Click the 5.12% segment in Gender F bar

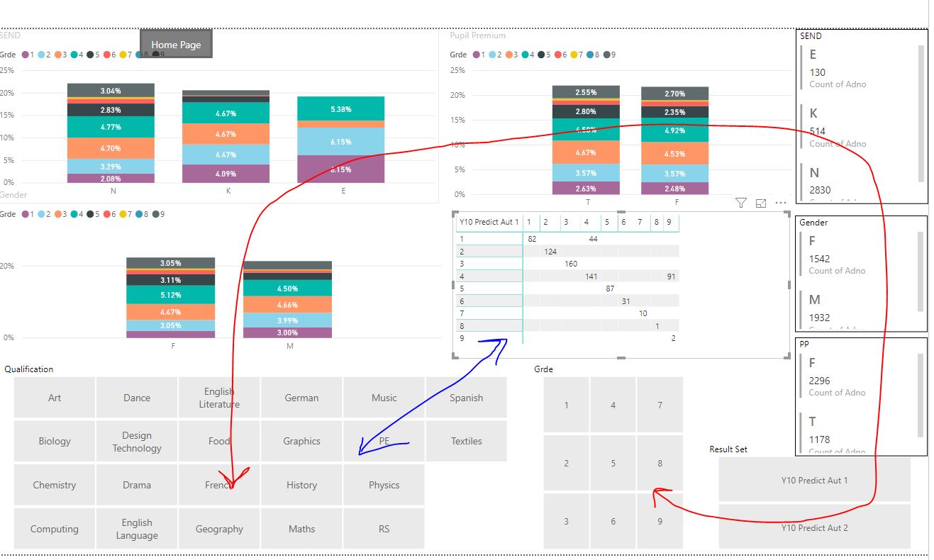point(170,295)
